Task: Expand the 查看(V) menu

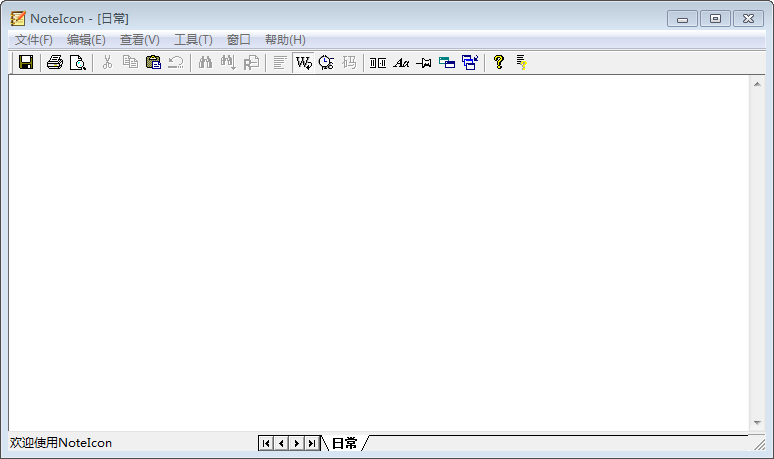Action: pos(139,40)
